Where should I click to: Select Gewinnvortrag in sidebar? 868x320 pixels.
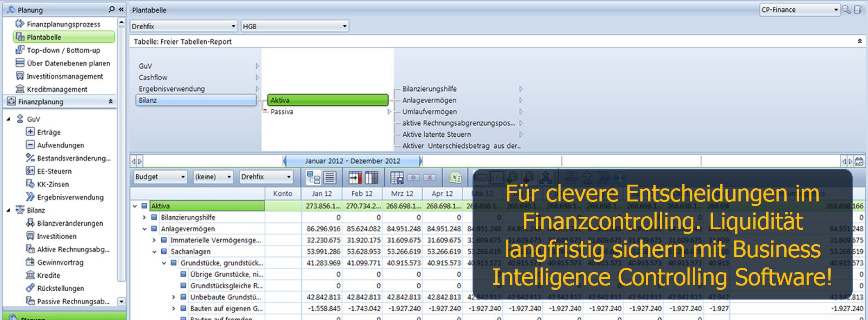[55, 262]
